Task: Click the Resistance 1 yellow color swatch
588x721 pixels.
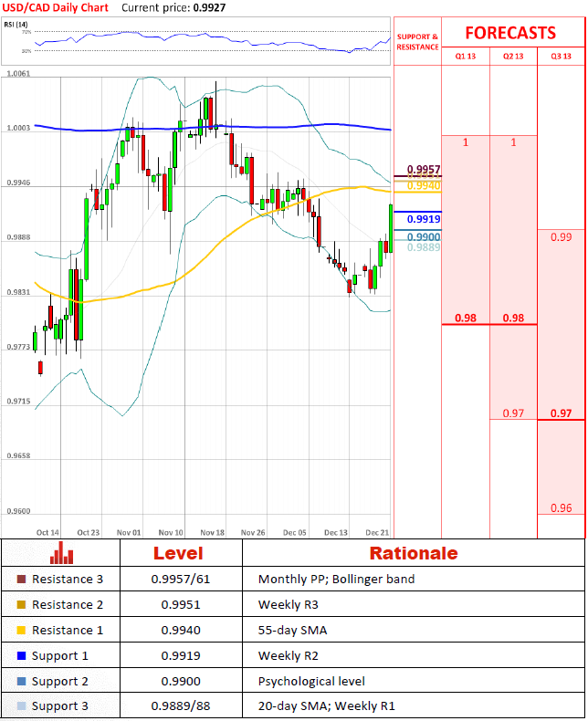Action: click(21, 630)
